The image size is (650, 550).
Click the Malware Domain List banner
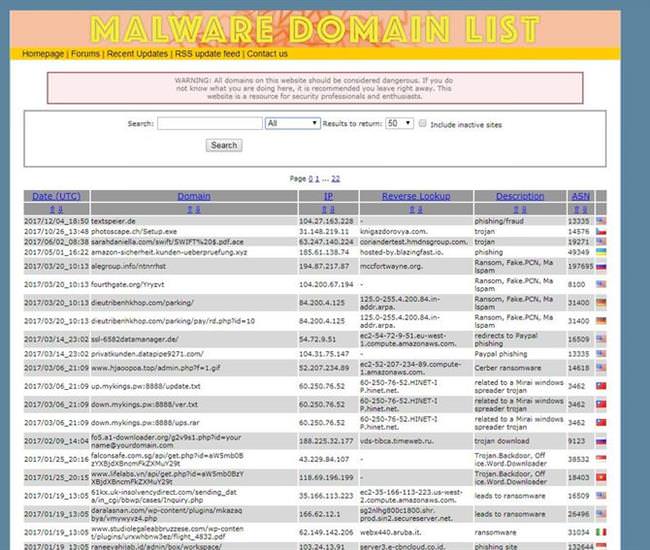click(315, 29)
